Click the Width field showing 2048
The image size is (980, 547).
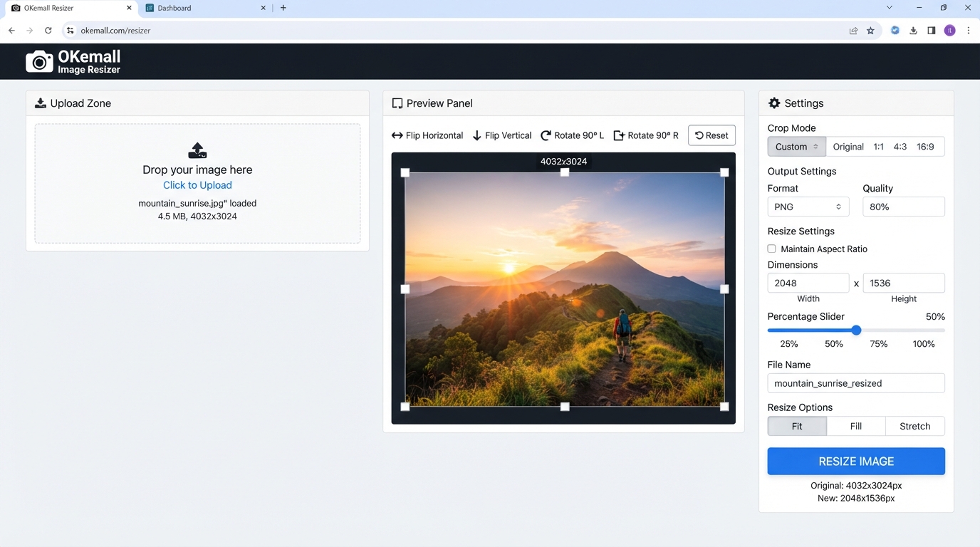click(x=808, y=283)
